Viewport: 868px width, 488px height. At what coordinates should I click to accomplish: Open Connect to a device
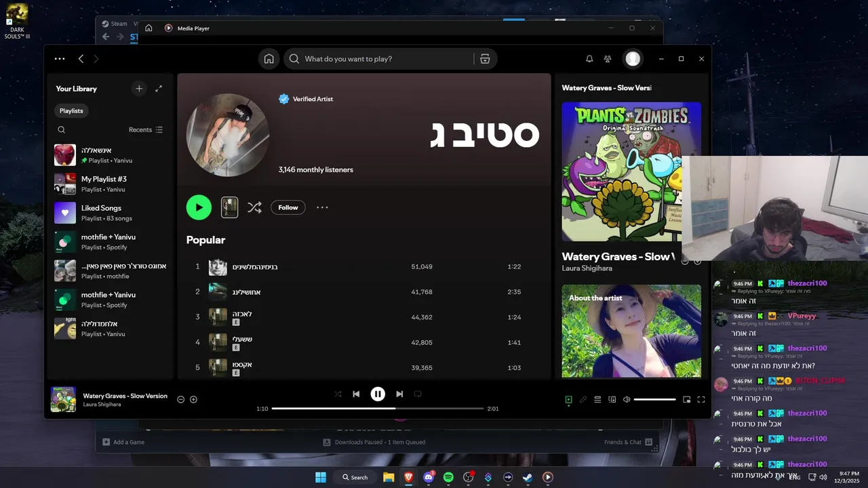coord(612,399)
